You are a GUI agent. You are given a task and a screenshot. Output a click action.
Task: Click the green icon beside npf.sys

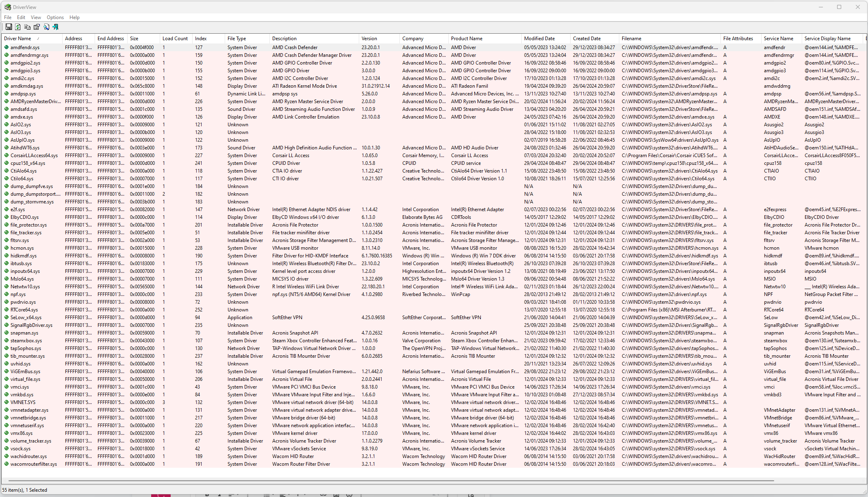[x=7, y=294]
